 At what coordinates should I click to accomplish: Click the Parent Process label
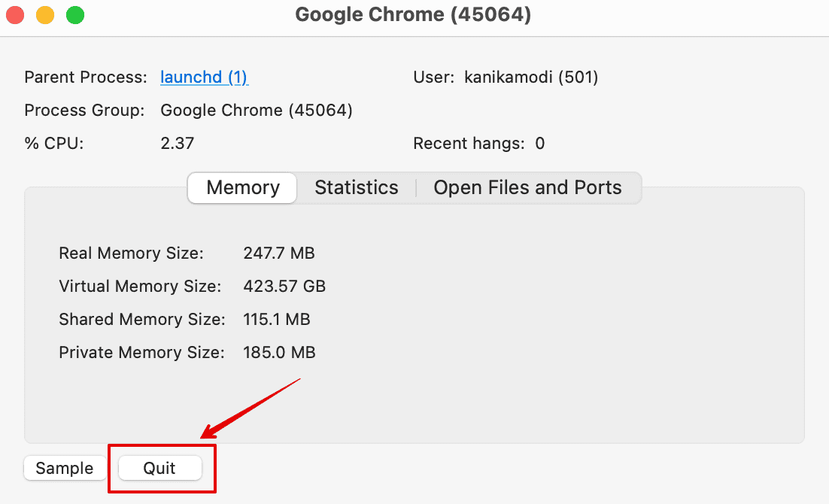[x=86, y=77]
